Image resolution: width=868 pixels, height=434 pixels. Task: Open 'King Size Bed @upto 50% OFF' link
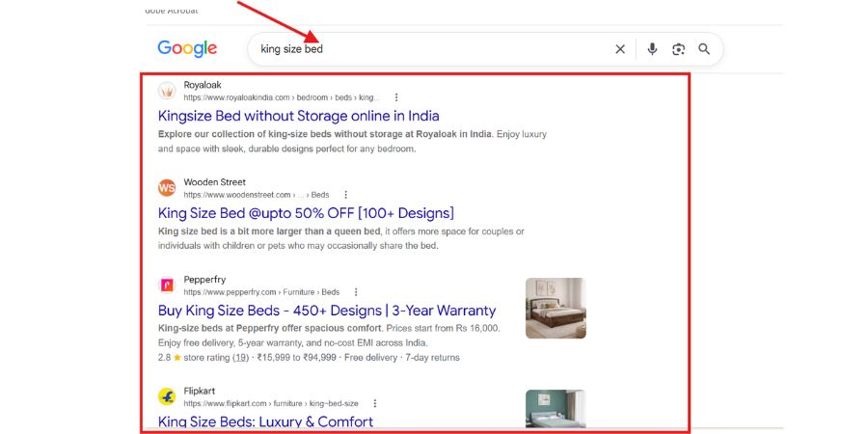(x=306, y=213)
